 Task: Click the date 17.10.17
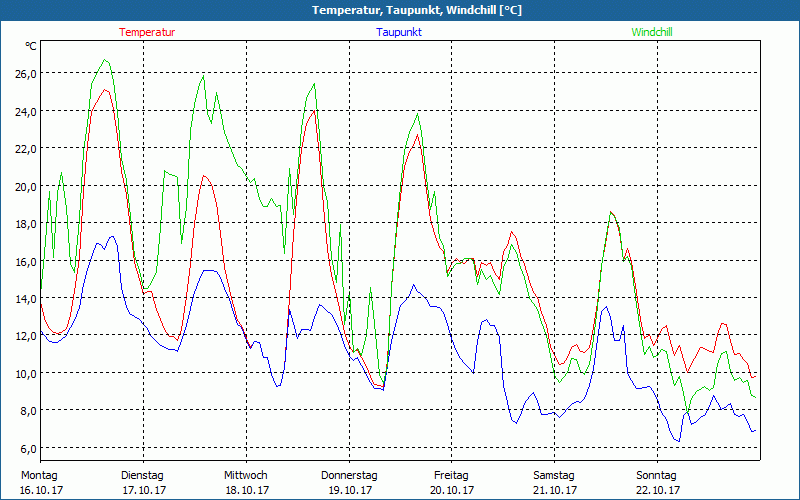(x=144, y=490)
